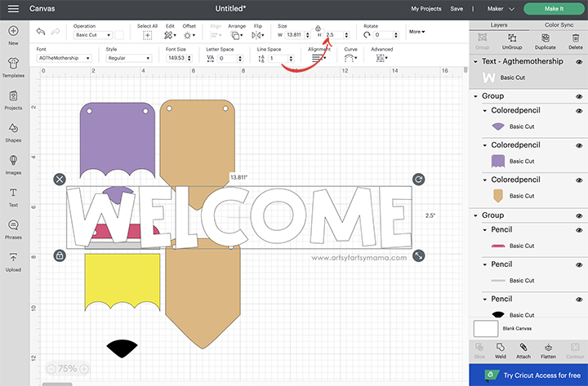Screen dimensions: 588x386
Task: Open the Curve text tool
Action: coord(350,58)
